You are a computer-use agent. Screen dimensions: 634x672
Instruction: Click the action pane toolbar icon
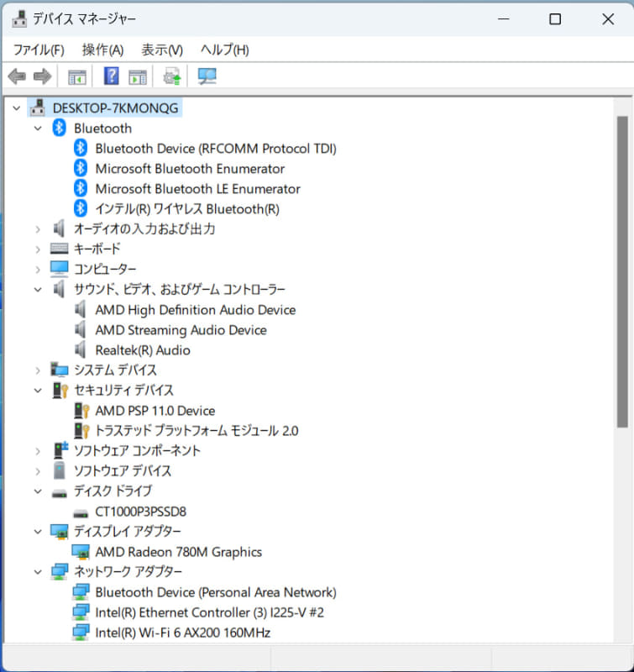pyautogui.click(x=138, y=77)
